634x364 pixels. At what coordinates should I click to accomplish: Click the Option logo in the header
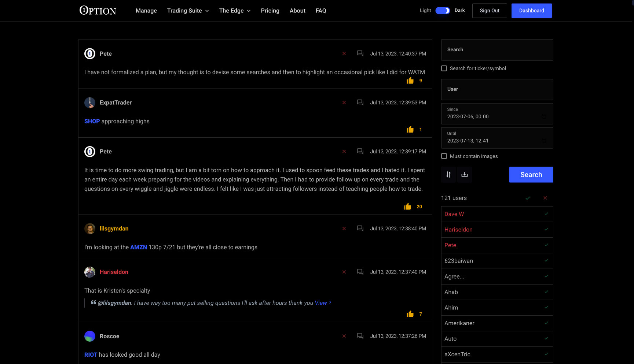pos(97,11)
